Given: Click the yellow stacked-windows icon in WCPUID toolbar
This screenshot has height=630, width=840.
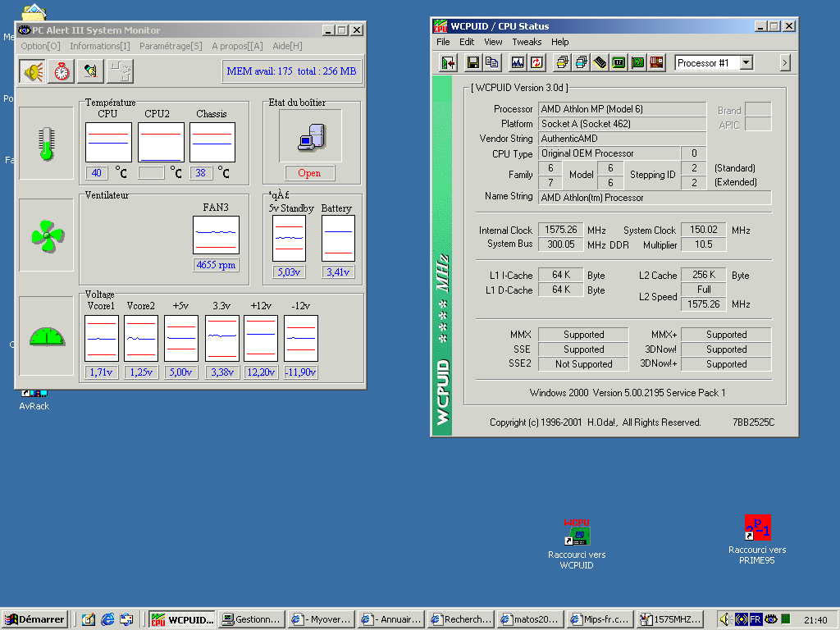Looking at the screenshot, I should [x=562, y=63].
